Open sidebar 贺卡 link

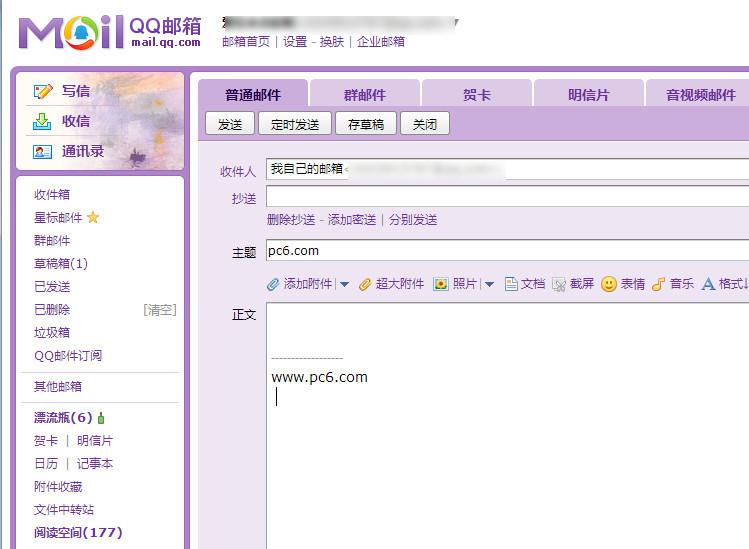[x=45, y=441]
